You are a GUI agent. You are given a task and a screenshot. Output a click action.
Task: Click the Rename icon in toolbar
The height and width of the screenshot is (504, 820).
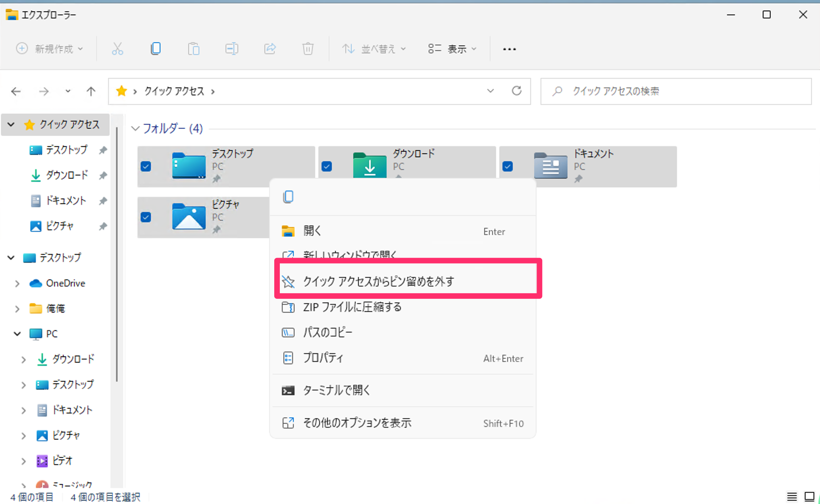[x=232, y=49]
